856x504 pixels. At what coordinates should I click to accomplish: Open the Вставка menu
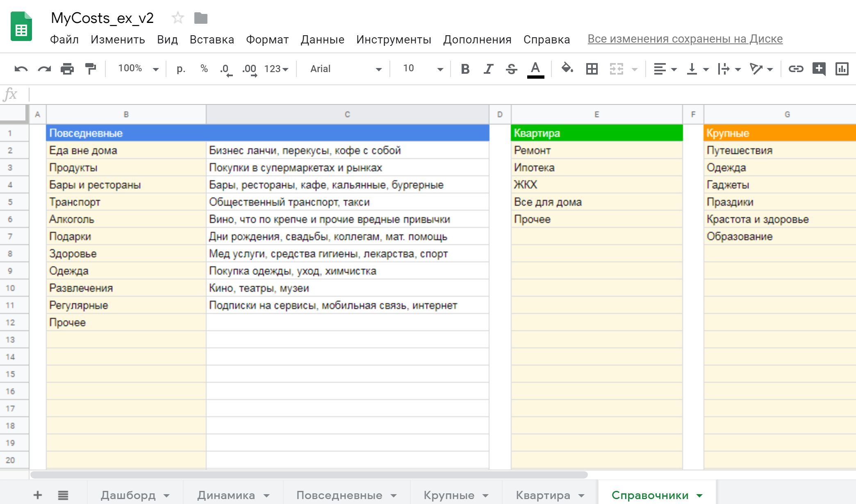(212, 39)
